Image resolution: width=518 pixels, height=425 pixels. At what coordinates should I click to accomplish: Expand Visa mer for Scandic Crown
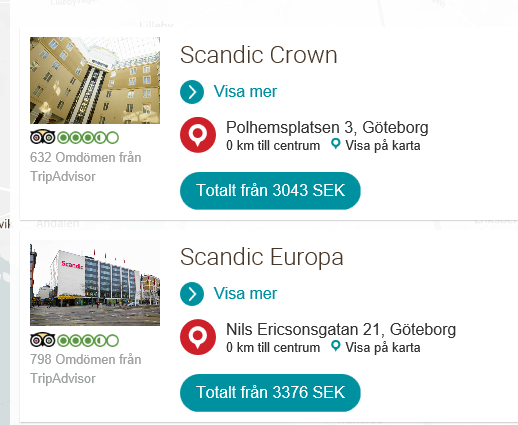[x=245, y=92]
